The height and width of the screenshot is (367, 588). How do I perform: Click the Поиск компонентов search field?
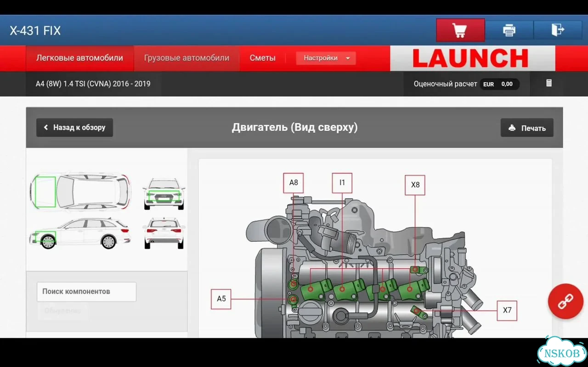tap(86, 292)
